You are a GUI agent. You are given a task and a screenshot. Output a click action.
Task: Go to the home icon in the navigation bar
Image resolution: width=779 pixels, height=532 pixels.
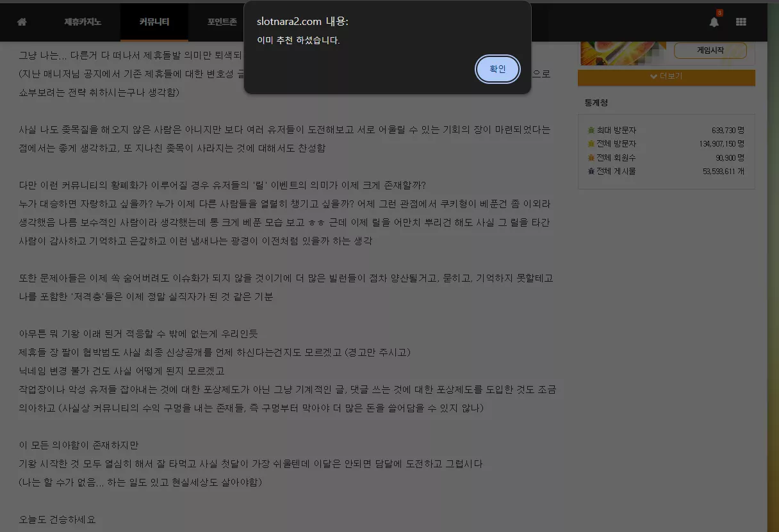pyautogui.click(x=22, y=22)
